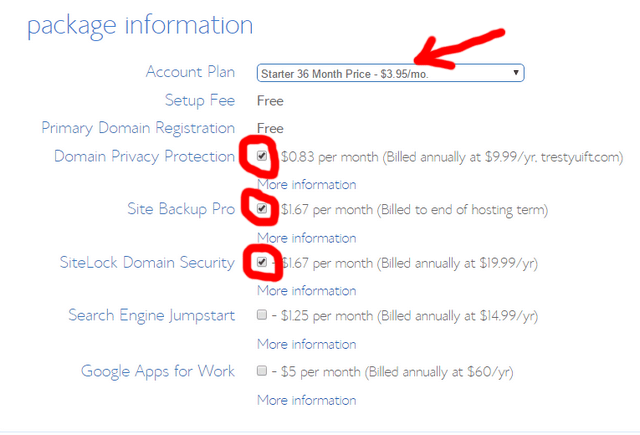Open the Account Plan dropdown
This screenshot has width=640, height=435.
(x=390, y=73)
